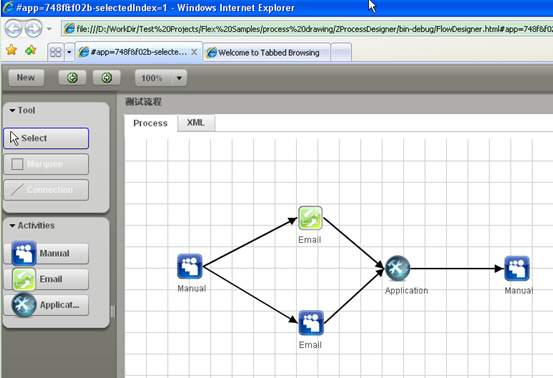
Task: Open the 100% zoom dropdown
Action: (179, 78)
